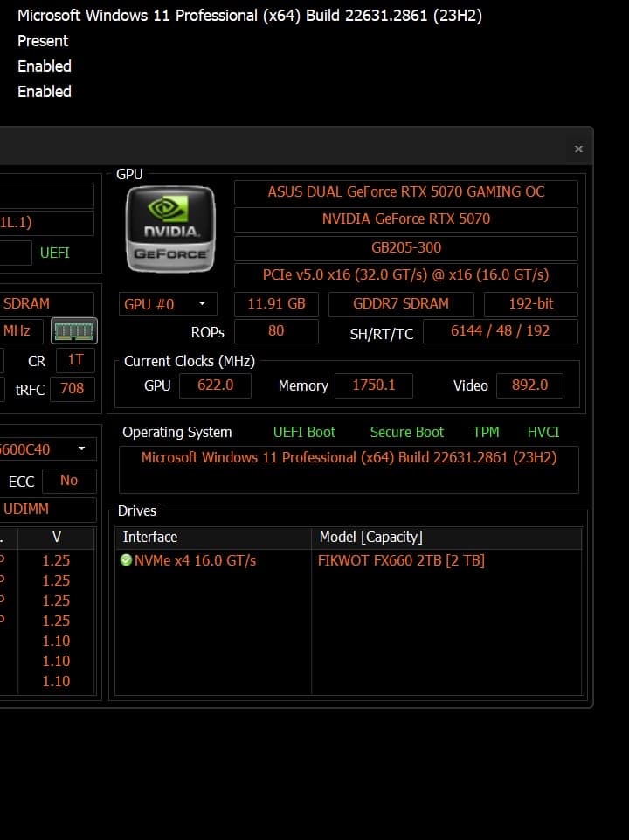Viewport: 629px width, 840px height.
Task: Click the Memory clock value 1750.1
Action: [x=374, y=385]
